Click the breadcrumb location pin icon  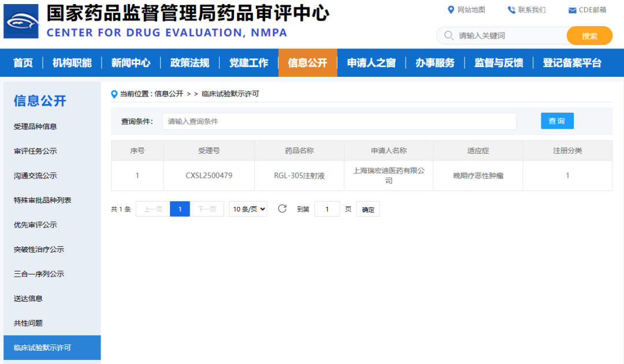click(x=114, y=94)
